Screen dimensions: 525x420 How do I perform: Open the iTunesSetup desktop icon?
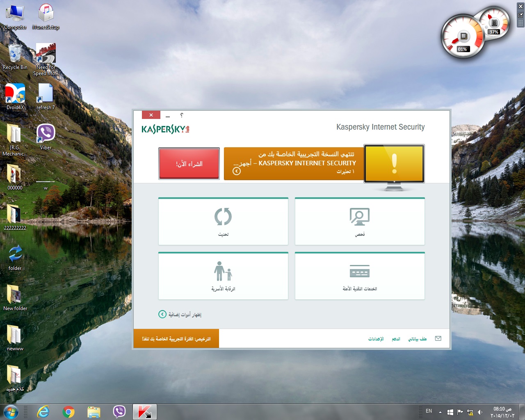(46, 17)
